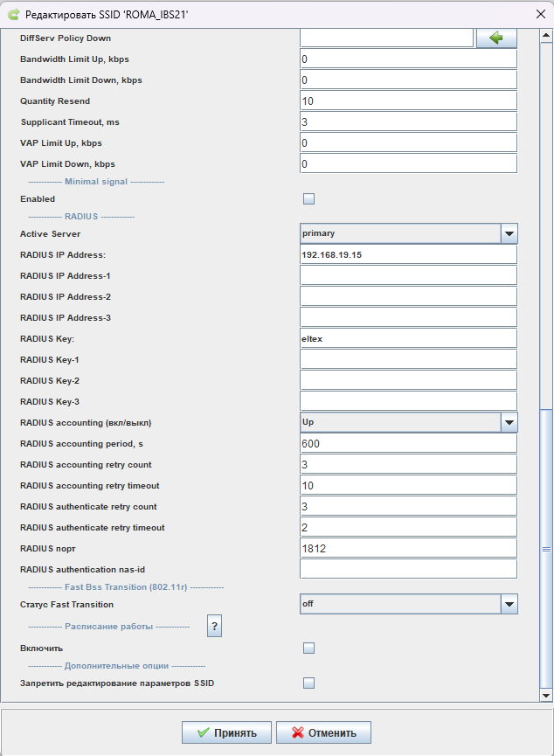The height and width of the screenshot is (756, 554).
Task: Select the RADIUS порт field
Action: point(408,548)
